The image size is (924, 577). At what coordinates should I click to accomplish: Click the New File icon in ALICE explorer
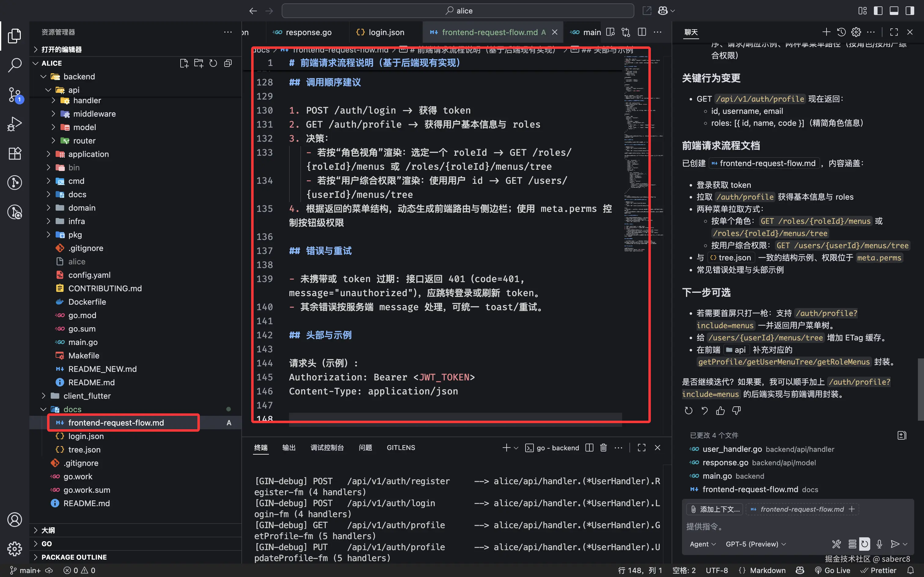click(x=184, y=64)
